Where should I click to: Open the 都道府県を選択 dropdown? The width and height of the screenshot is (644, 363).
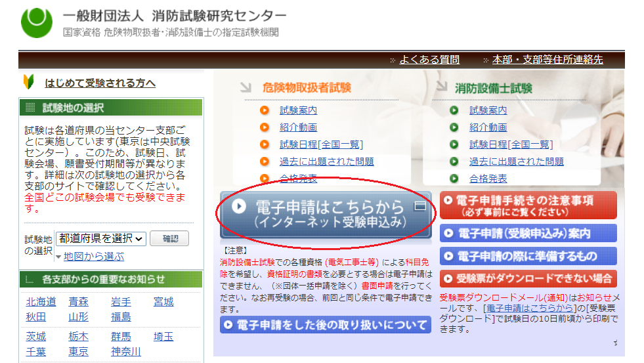pos(101,238)
